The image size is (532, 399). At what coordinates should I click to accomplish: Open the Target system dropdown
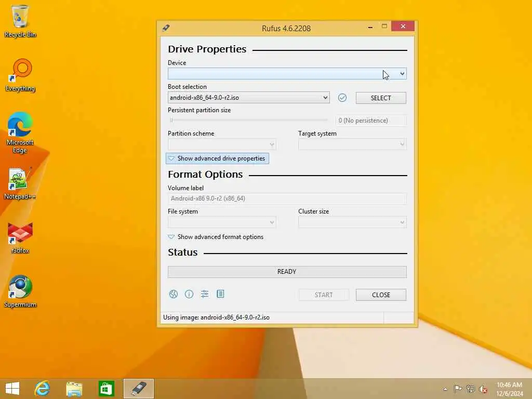click(352, 144)
